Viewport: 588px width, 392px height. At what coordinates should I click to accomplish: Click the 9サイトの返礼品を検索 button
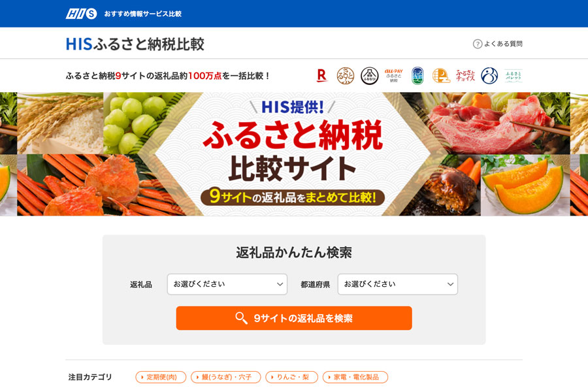(x=294, y=318)
